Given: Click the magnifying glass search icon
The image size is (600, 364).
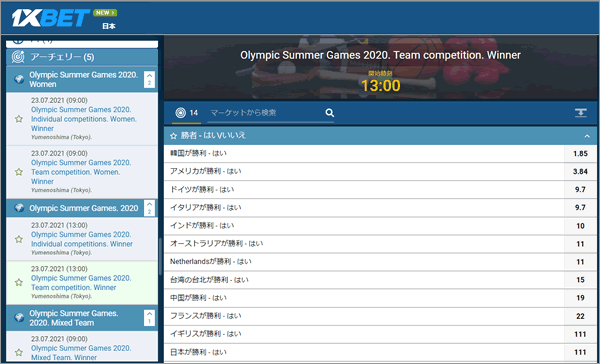Looking at the screenshot, I should click(329, 113).
